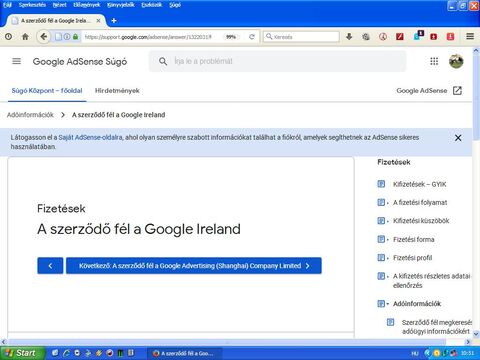The width and height of the screenshot is (480, 360).
Task: Click the browser 'Keresés' search box
Action: 301,37
